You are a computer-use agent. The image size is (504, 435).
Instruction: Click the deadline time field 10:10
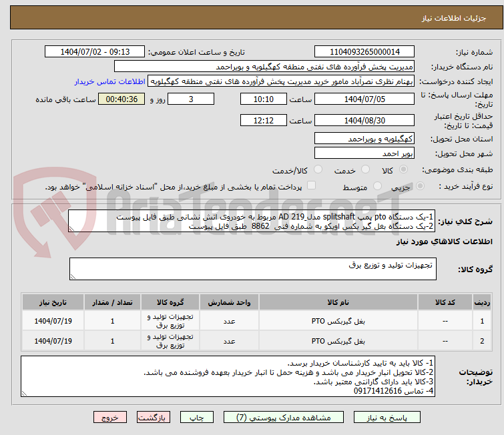coord(263,99)
